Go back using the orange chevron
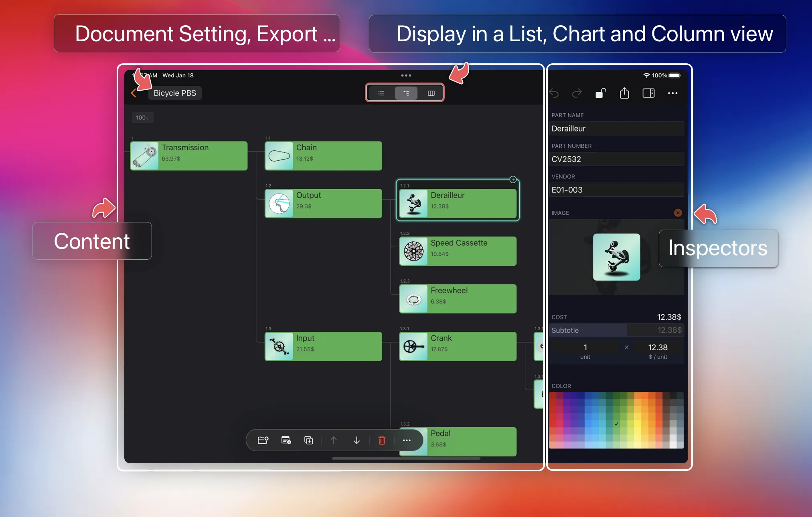The height and width of the screenshot is (517, 812). (134, 93)
